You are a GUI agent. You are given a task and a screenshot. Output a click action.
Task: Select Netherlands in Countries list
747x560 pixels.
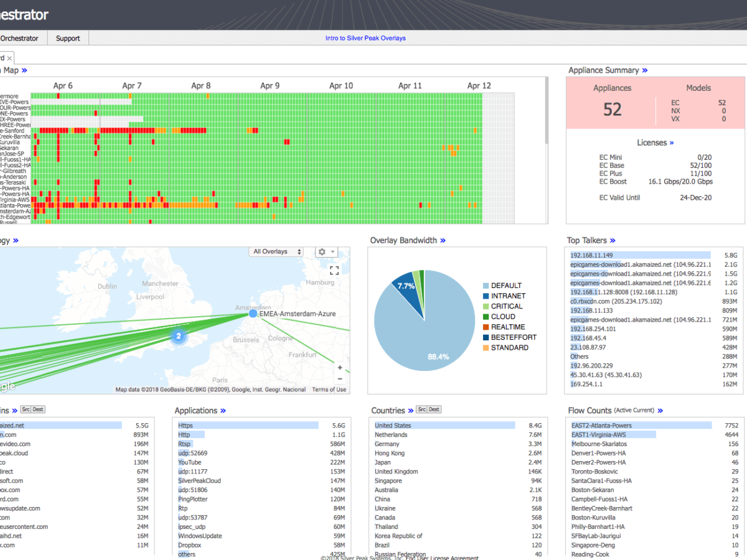pyautogui.click(x=458, y=435)
